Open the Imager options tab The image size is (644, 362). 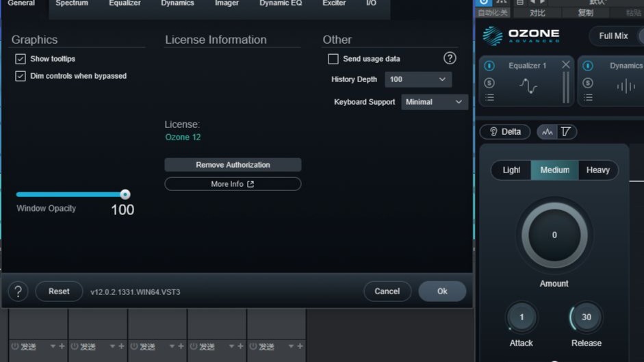[227, 3]
